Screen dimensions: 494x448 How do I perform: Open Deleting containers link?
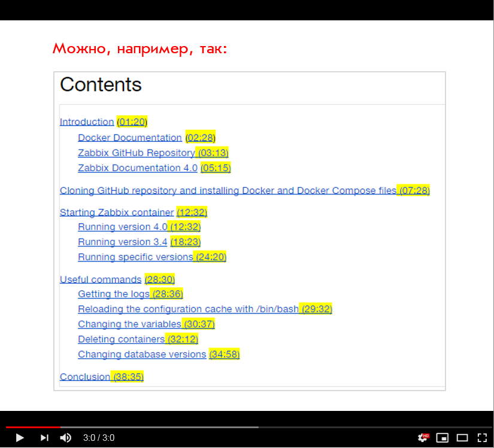click(122, 339)
